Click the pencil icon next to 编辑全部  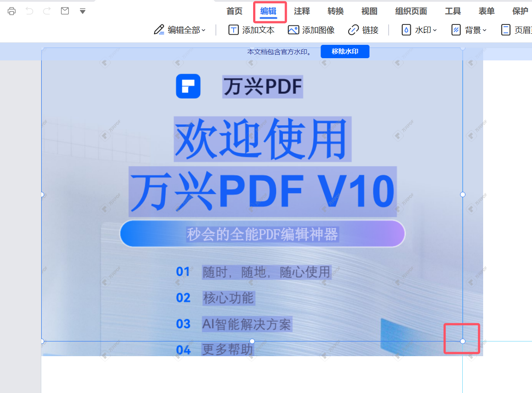pos(159,30)
